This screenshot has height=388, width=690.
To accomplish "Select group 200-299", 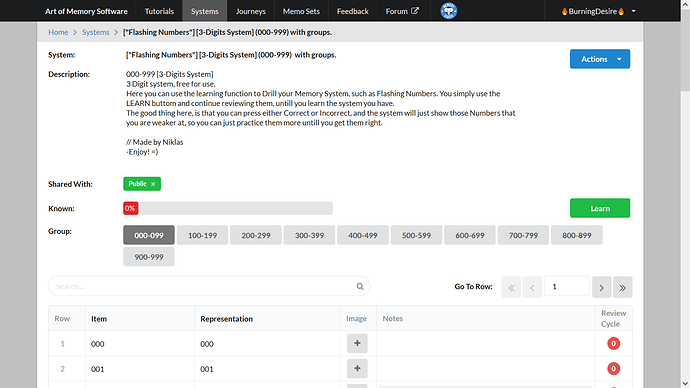I will [x=256, y=235].
